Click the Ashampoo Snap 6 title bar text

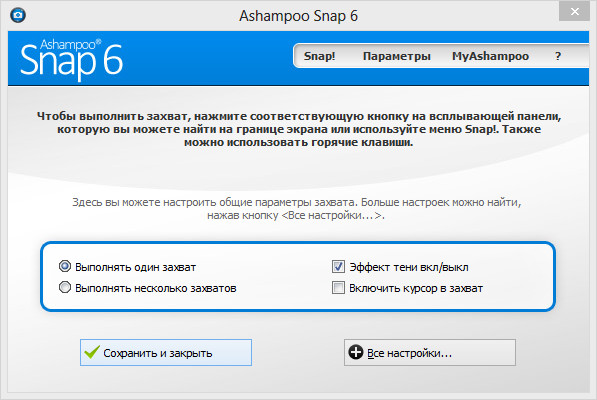point(298,16)
